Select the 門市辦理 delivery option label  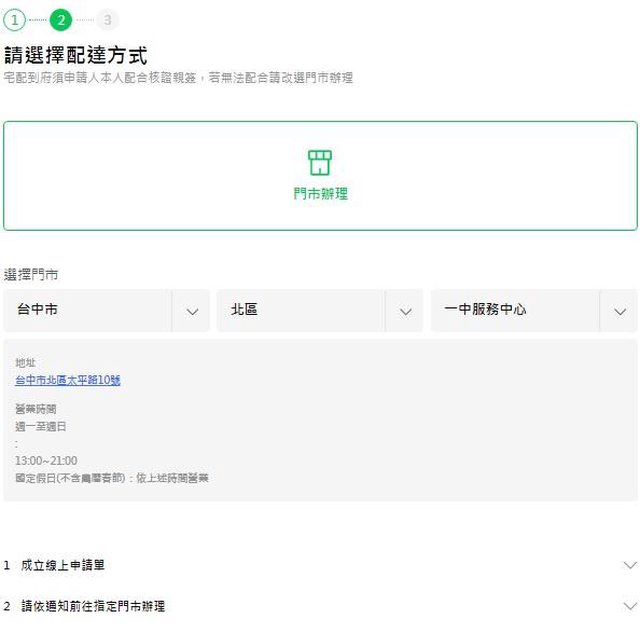(320, 194)
